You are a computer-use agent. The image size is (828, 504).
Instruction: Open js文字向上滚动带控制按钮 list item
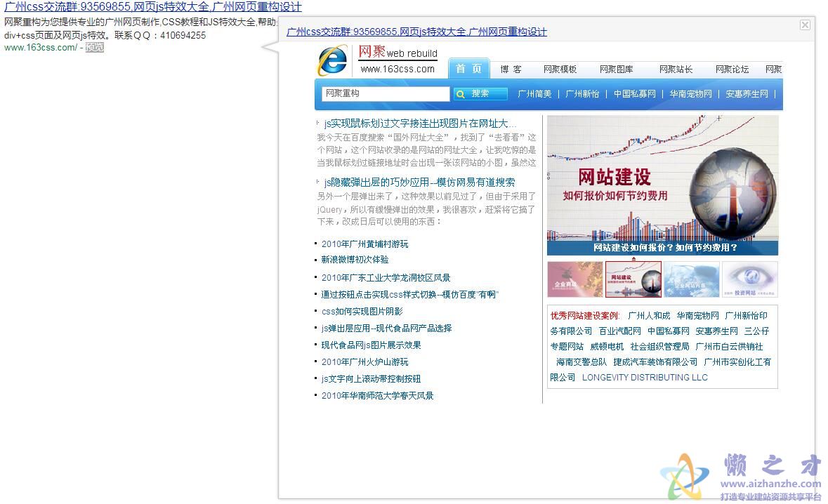[372, 379]
